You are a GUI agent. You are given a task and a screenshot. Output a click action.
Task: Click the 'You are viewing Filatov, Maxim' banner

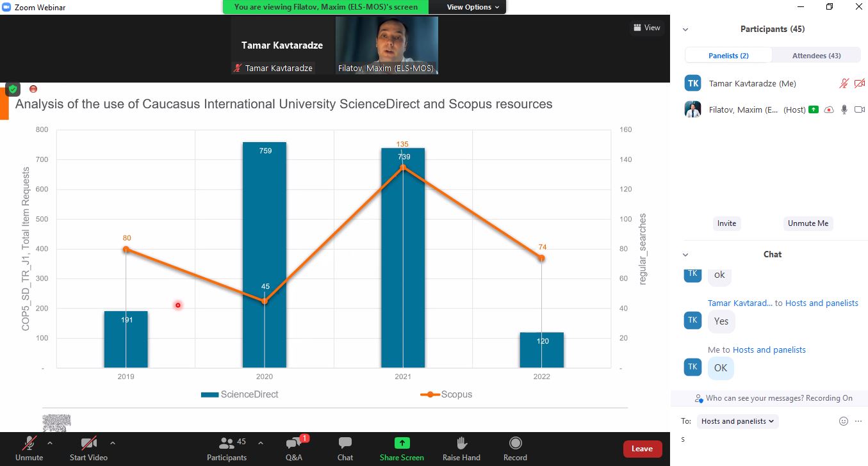[x=325, y=7]
